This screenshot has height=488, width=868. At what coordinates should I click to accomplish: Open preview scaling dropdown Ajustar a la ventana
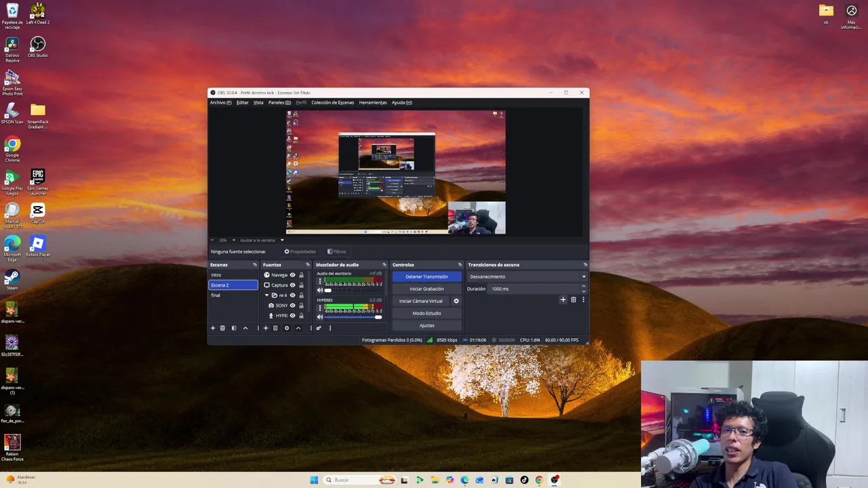point(261,240)
